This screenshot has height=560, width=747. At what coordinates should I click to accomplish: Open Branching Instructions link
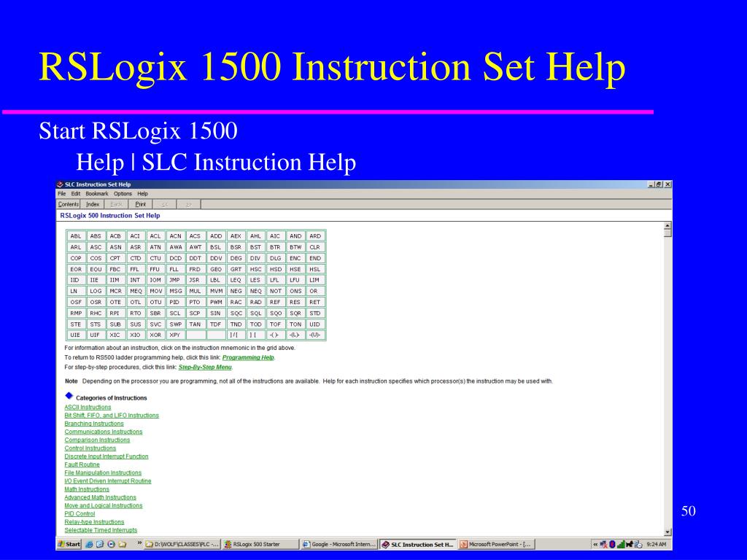coord(94,424)
